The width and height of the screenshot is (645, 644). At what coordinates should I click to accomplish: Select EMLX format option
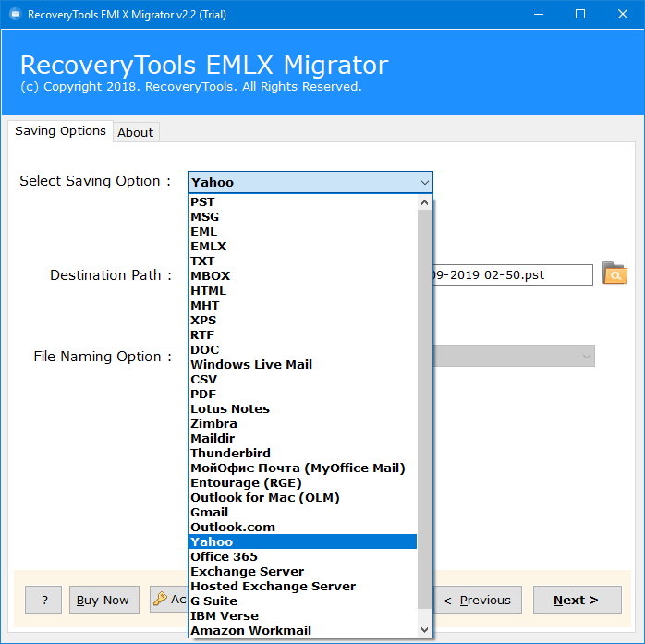[x=302, y=247]
